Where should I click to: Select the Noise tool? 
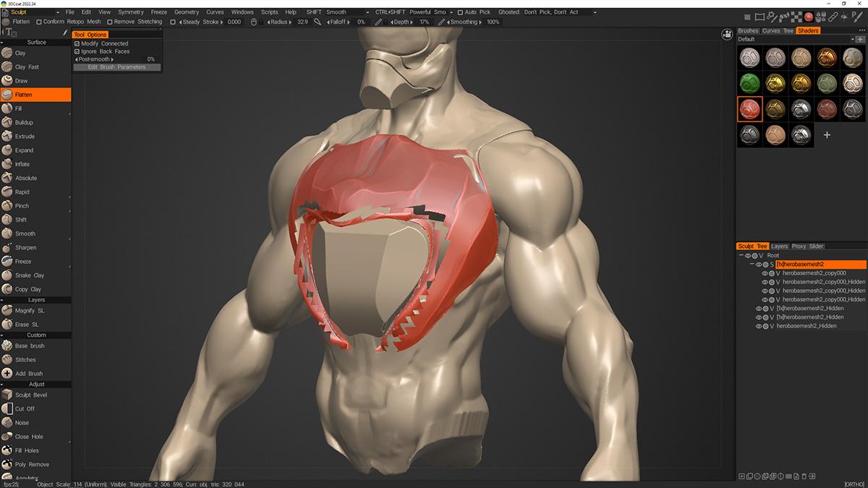click(x=35, y=422)
